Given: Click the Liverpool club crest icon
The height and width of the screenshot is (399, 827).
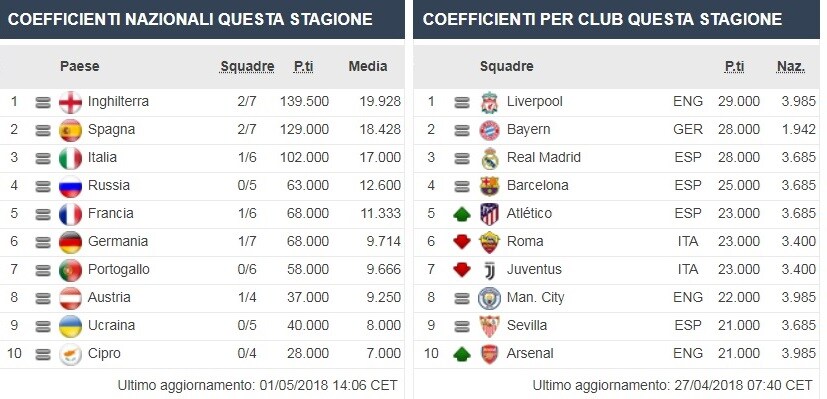Looking at the screenshot, I should 489,102.
